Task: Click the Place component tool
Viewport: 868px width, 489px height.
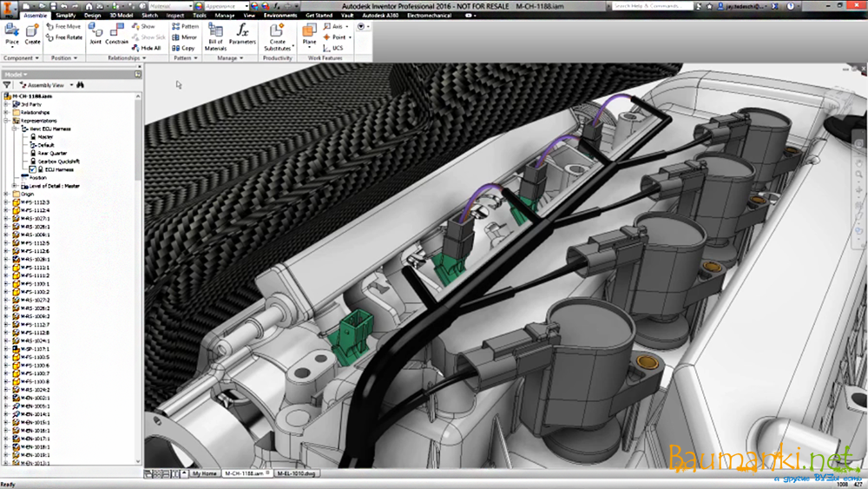Action: 12,33
